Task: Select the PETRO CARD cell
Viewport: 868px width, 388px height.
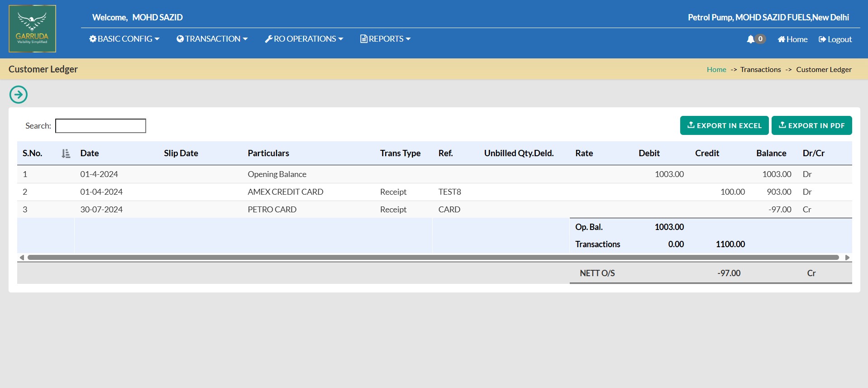Action: [x=272, y=210]
